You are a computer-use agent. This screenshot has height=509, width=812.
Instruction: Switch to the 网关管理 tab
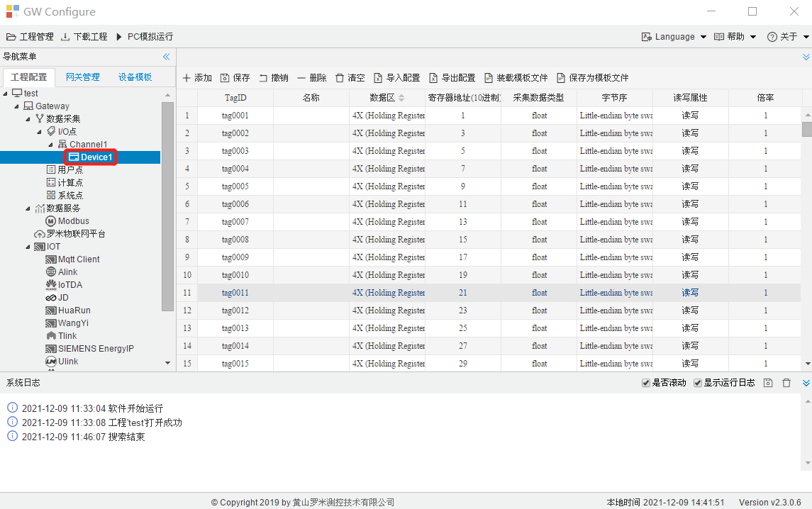pyautogui.click(x=83, y=77)
